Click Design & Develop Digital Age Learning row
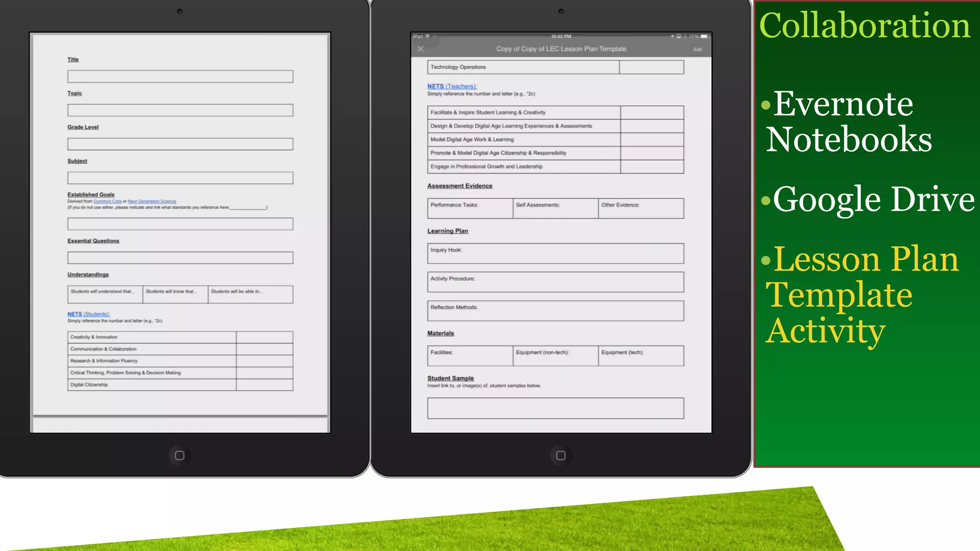Image resolution: width=980 pixels, height=551 pixels. point(556,126)
